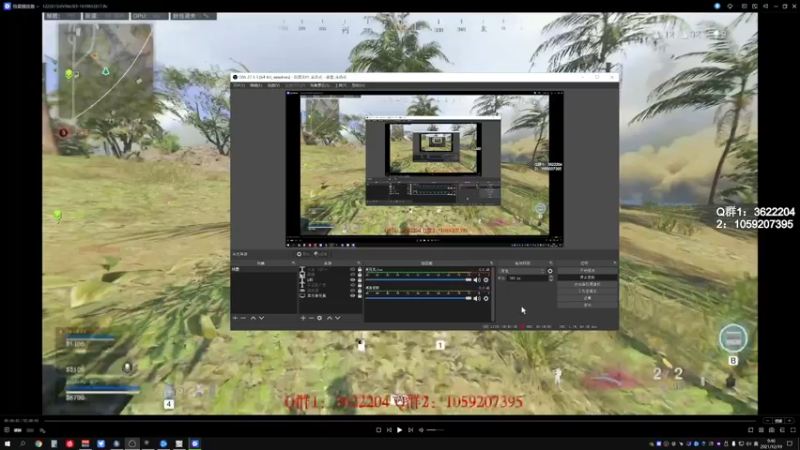Play the video in media player
This screenshot has width=800, height=450.
pyautogui.click(x=399, y=430)
